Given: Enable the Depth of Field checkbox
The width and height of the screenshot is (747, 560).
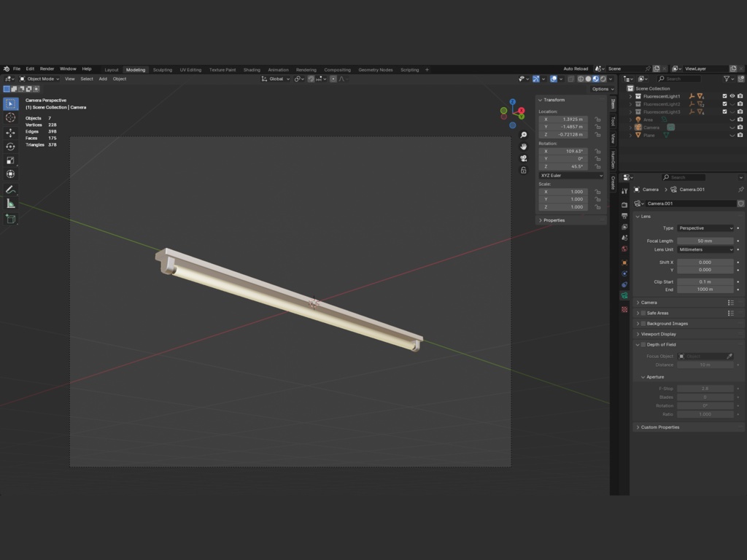Looking at the screenshot, I should coord(643,344).
